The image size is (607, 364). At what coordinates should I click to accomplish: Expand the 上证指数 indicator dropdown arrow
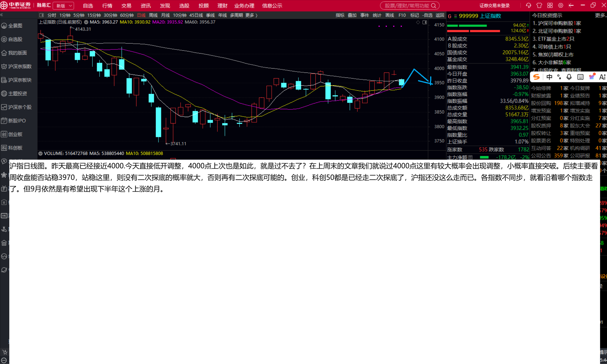click(x=86, y=22)
